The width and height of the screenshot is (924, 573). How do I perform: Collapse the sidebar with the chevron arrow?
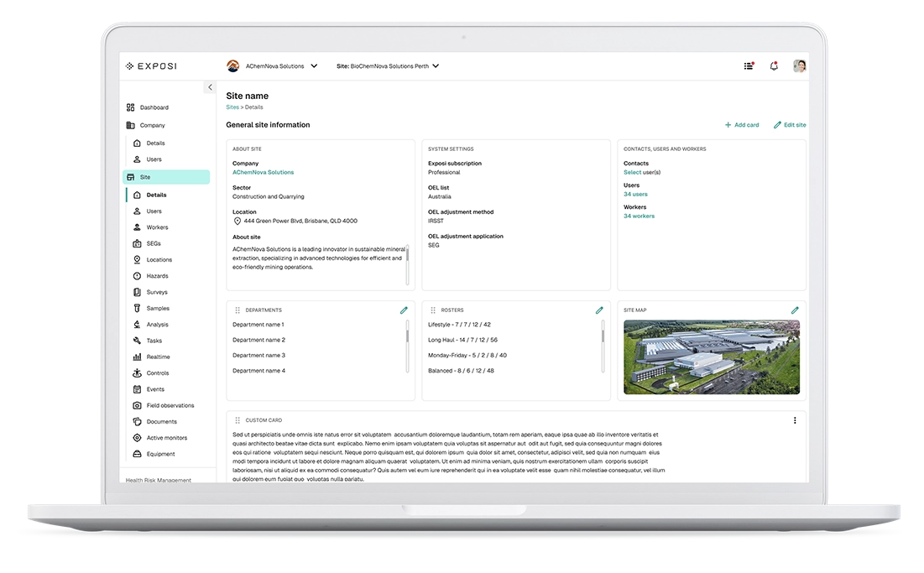[x=210, y=87]
